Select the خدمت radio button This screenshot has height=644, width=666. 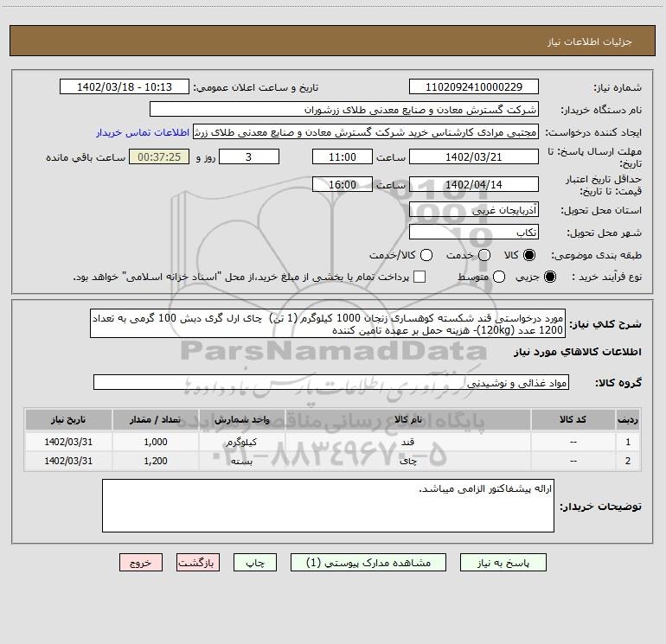coord(484,255)
